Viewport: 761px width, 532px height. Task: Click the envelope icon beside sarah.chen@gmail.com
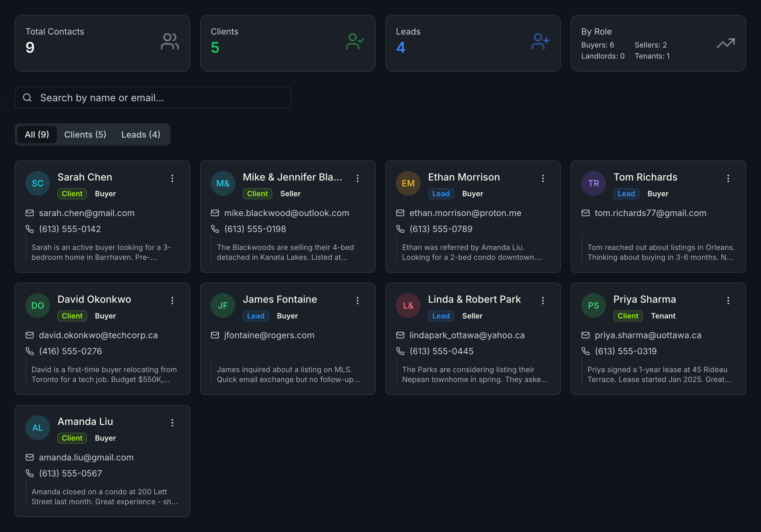coord(30,213)
